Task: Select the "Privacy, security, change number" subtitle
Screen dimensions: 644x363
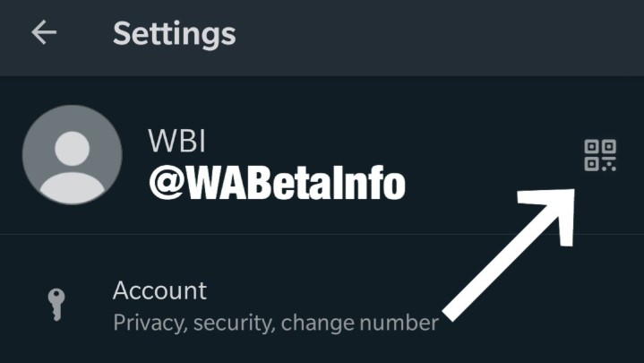Action: (276, 323)
